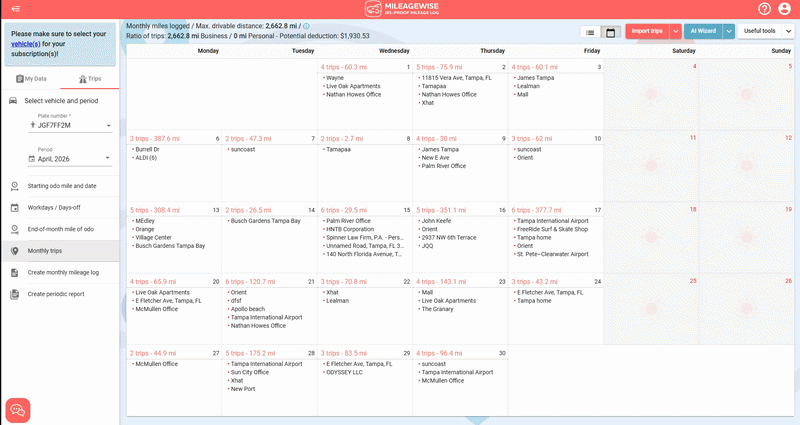Image resolution: width=800 pixels, height=425 pixels.
Task: Select Saturday April 25 day-off cell
Action: [x=651, y=309]
